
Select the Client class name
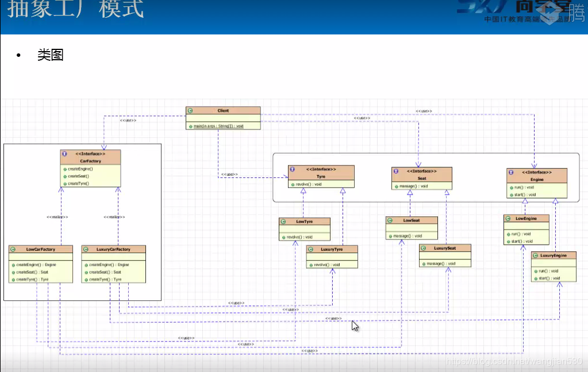tap(223, 111)
